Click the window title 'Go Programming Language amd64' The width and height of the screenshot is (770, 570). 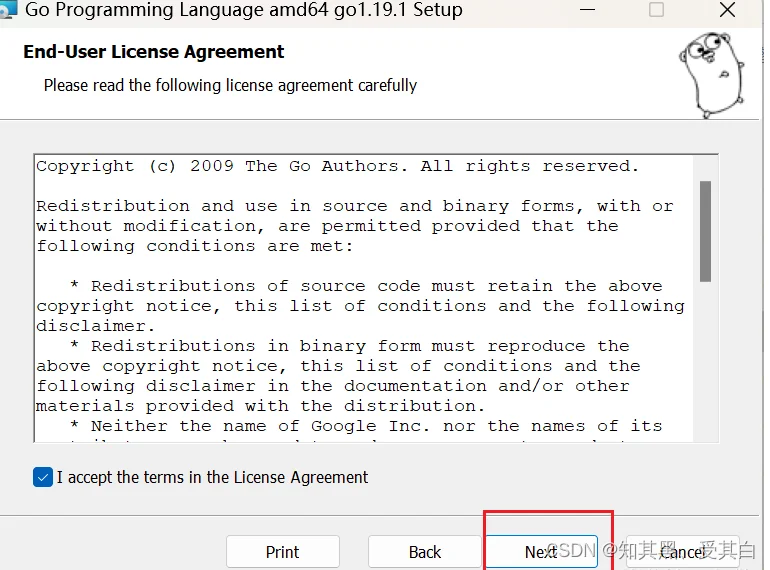244,10
